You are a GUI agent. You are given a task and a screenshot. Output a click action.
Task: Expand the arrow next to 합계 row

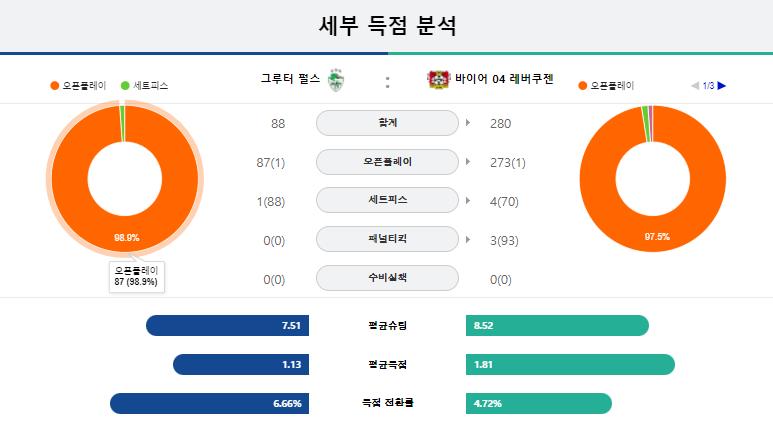pos(468,123)
